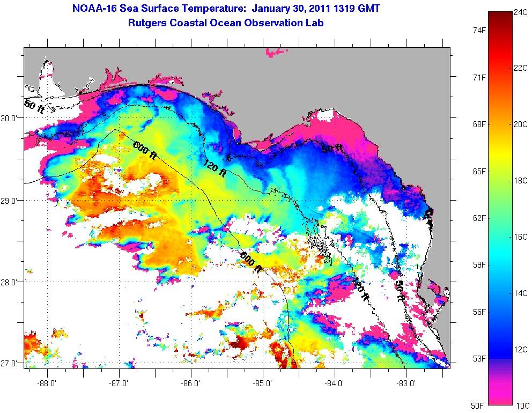Click the 120 ft contour label near 29 30' latitude
This screenshot has width=532, height=413.
[215, 168]
